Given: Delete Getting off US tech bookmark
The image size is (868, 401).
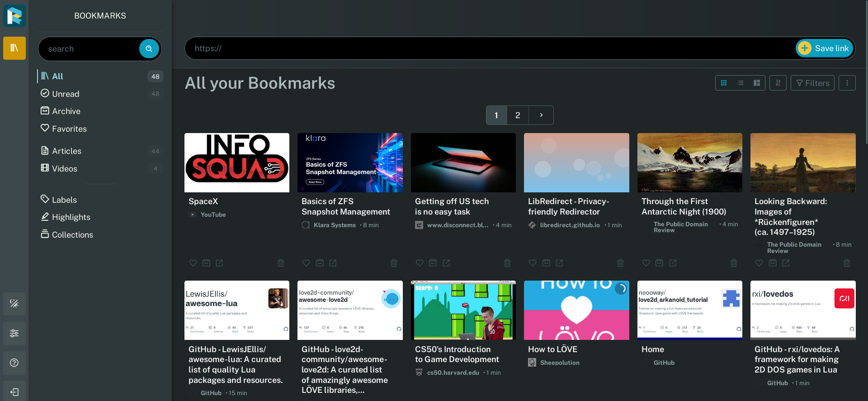Looking at the screenshot, I should coord(507,263).
